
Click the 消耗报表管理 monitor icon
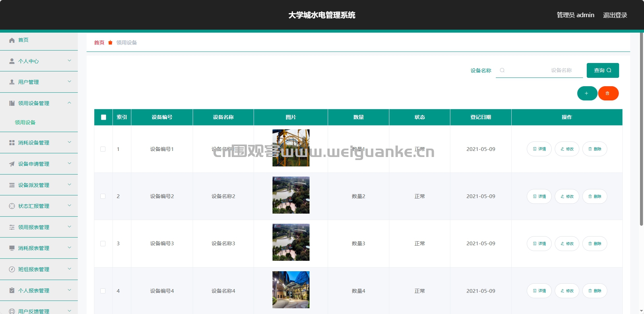pyautogui.click(x=12, y=248)
